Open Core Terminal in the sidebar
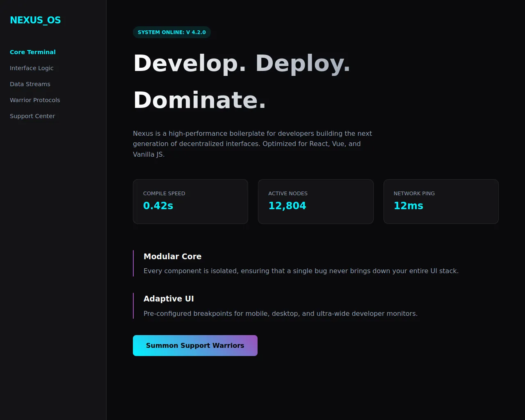Viewport: 525px width, 420px height. pos(33,52)
